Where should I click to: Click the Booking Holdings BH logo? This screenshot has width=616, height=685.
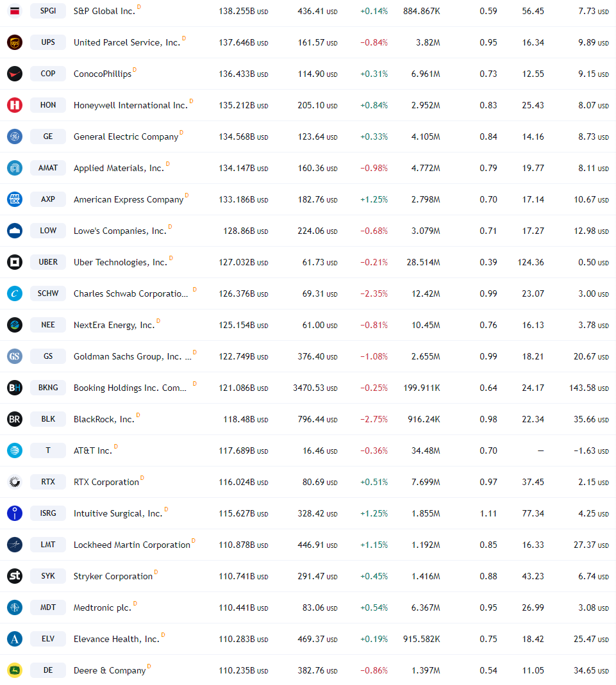click(x=15, y=388)
